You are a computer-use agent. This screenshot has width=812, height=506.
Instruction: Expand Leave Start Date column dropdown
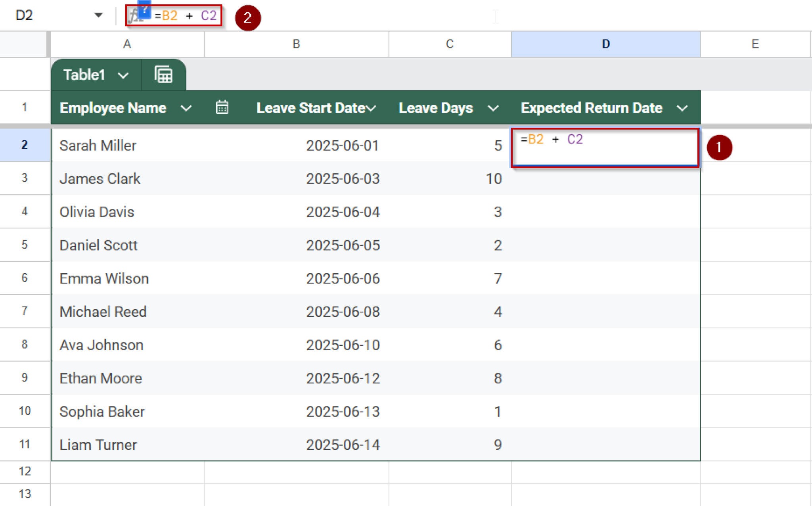[372, 108]
